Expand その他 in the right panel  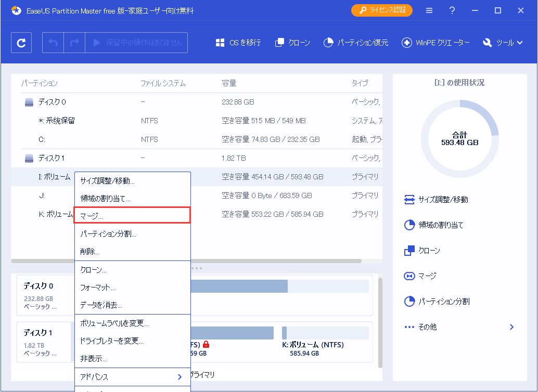(459, 327)
